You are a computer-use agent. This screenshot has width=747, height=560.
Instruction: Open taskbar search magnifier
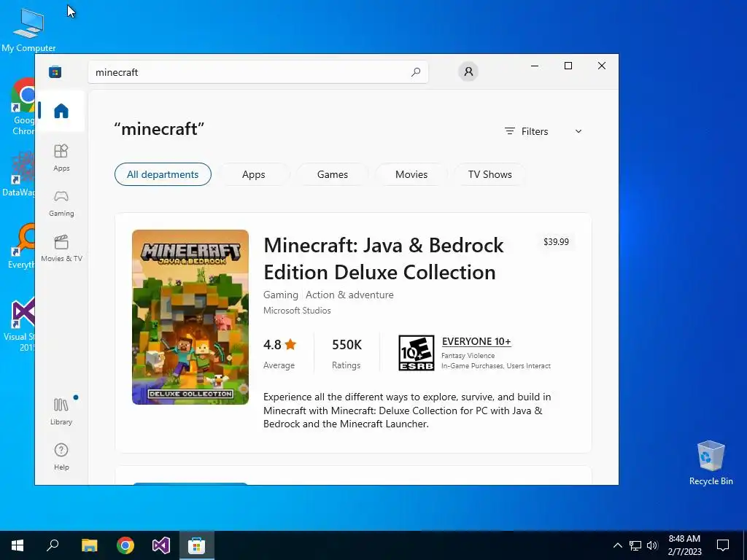53,545
